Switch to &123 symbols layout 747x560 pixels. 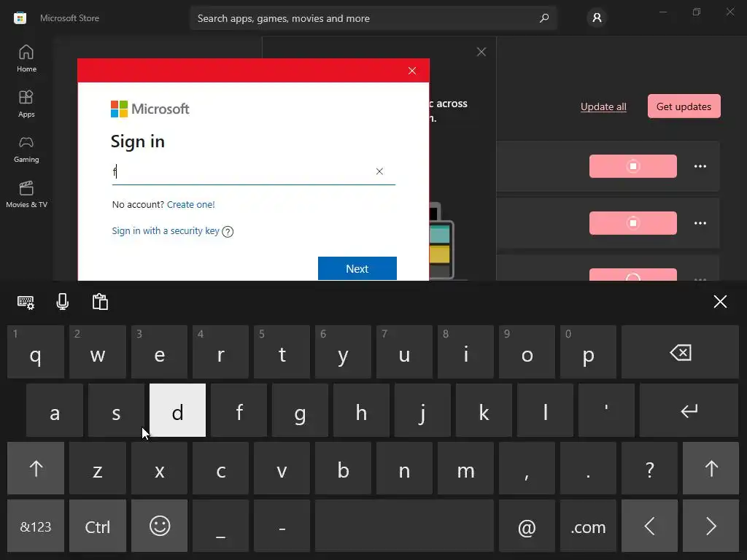36,526
